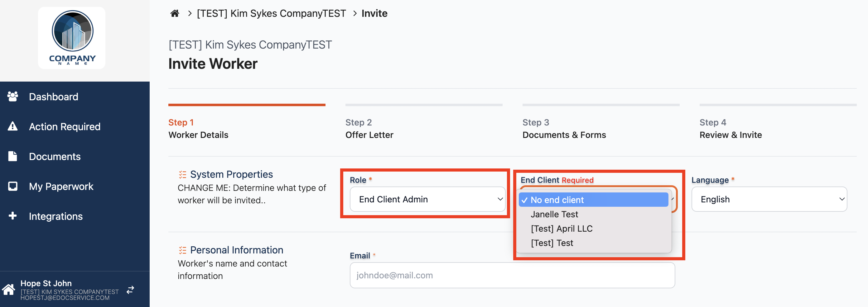The height and width of the screenshot is (307, 868).
Task: Click the 'System Properties' section title
Action: (x=231, y=174)
